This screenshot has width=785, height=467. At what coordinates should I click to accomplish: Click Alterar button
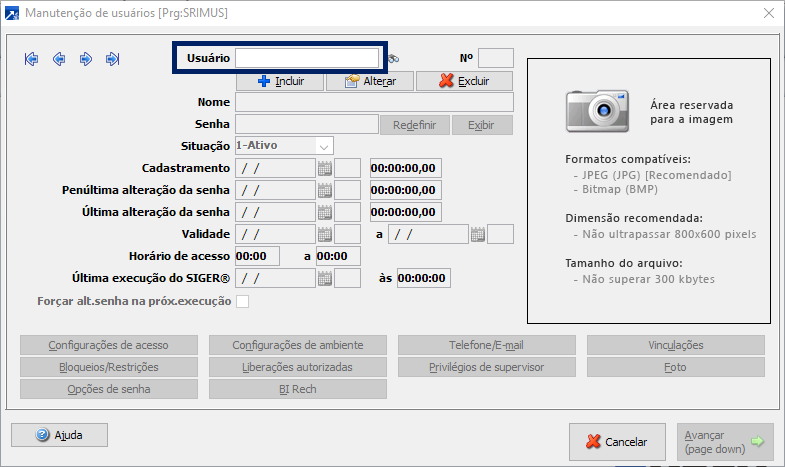point(370,81)
